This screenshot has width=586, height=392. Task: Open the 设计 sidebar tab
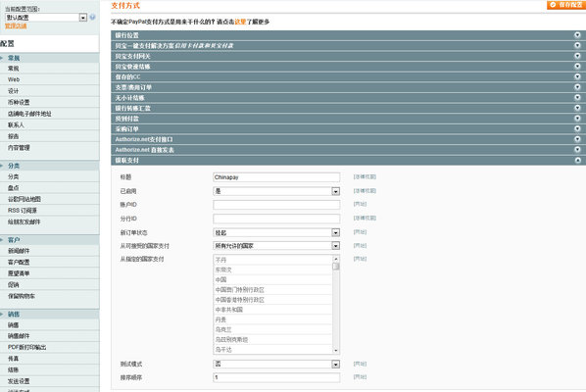50,91
